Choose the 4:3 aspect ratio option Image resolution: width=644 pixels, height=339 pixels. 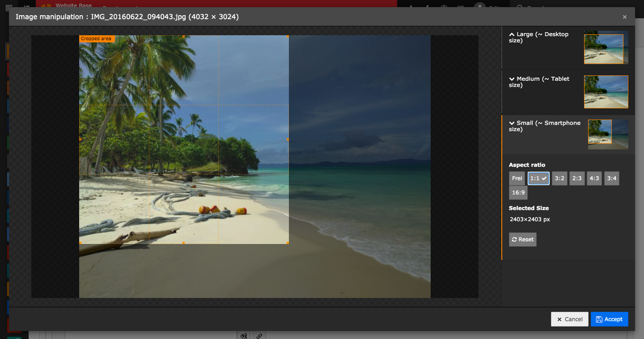click(x=594, y=178)
